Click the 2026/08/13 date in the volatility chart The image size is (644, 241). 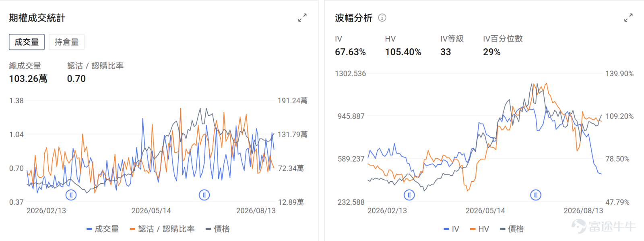point(583,210)
